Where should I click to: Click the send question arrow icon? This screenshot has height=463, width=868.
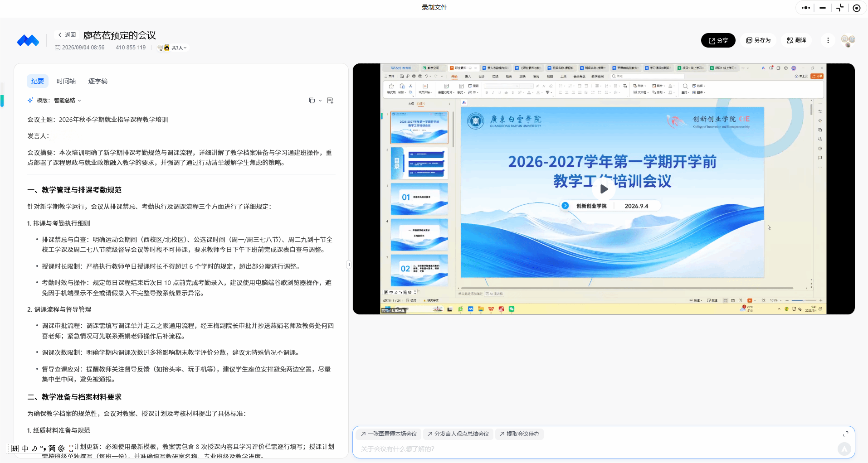coord(844,449)
